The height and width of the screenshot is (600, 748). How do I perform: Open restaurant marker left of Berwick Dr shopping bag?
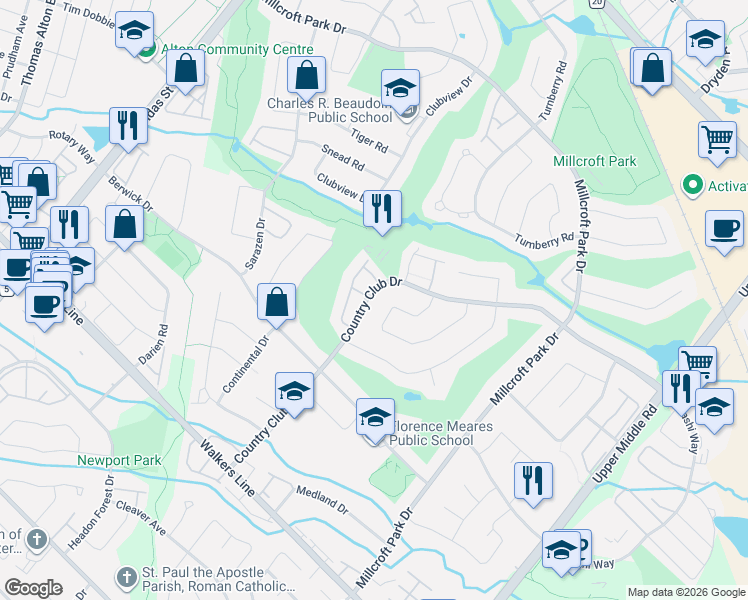pyautogui.click(x=69, y=226)
